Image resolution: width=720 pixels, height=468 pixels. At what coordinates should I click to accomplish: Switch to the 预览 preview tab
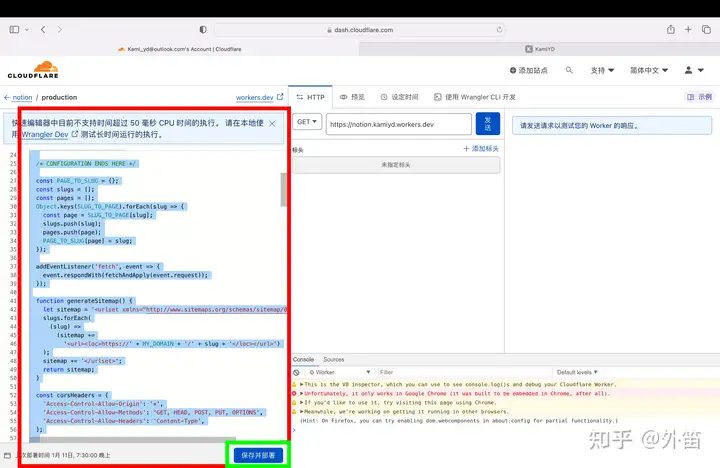pyautogui.click(x=352, y=97)
